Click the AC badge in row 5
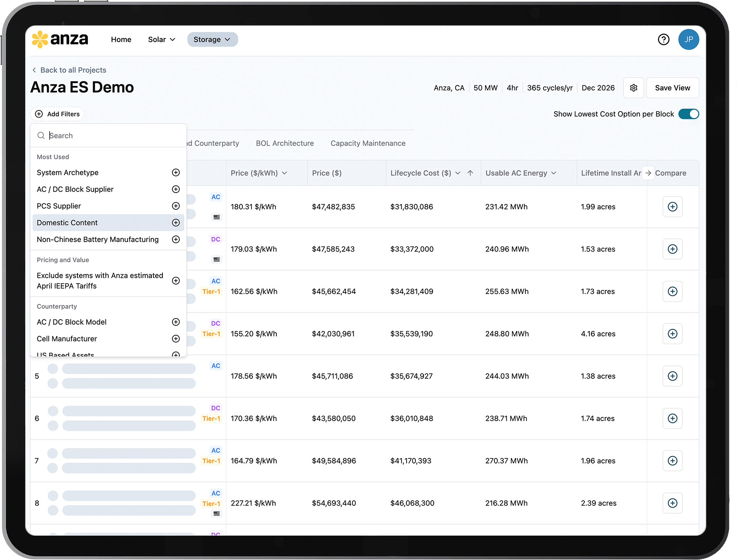Screen dimensions: 737x560 (216, 366)
